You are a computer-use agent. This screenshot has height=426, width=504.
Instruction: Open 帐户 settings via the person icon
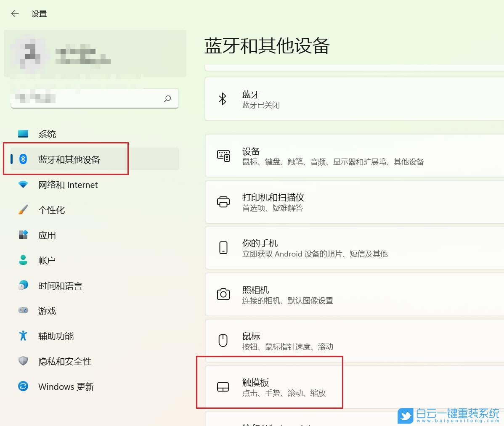tap(23, 260)
